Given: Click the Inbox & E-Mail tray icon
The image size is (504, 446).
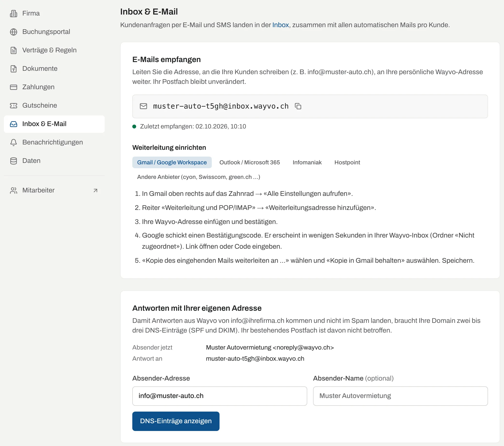Looking at the screenshot, I should click(14, 124).
